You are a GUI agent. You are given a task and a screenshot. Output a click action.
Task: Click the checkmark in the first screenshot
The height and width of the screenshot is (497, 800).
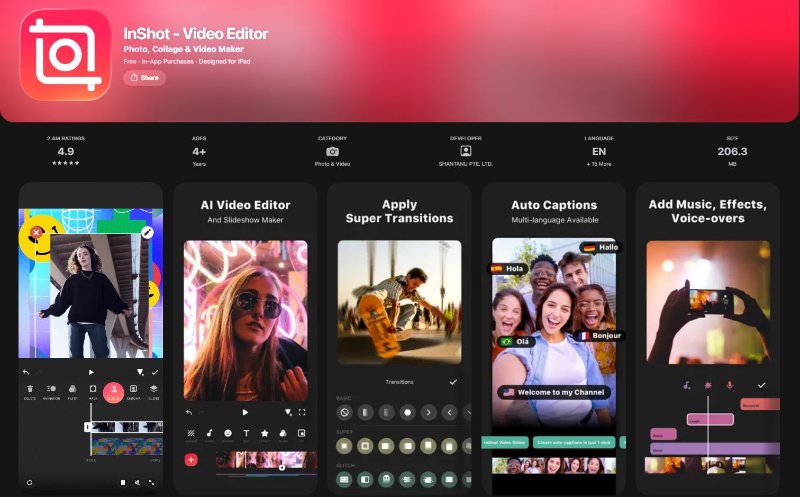(x=155, y=372)
